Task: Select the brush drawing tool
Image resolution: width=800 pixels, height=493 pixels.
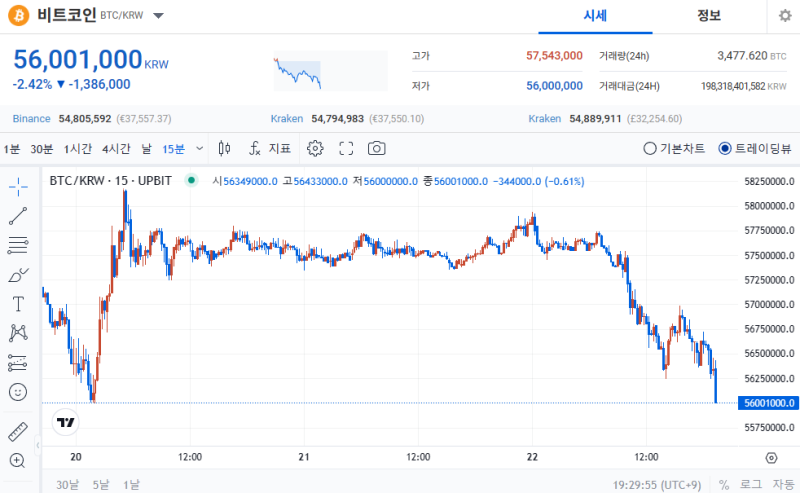Action: (x=18, y=275)
